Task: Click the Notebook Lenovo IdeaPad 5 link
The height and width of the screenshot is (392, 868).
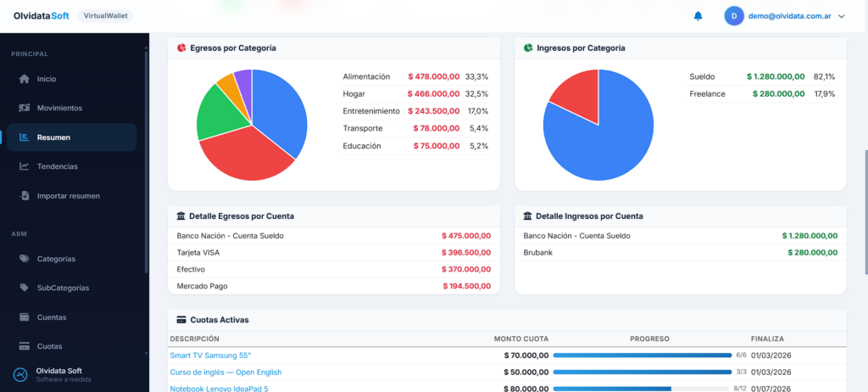Action: (x=219, y=389)
